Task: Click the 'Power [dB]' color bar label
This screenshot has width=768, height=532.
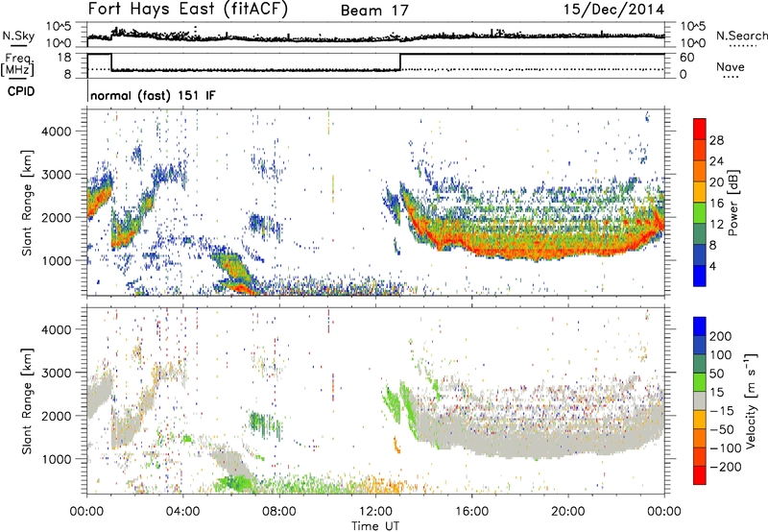Action: coord(732,203)
